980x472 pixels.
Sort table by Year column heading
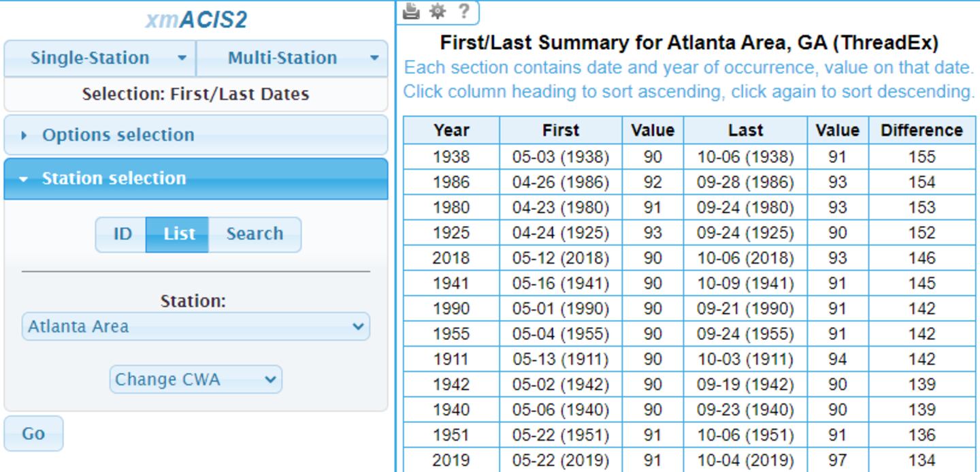451,130
